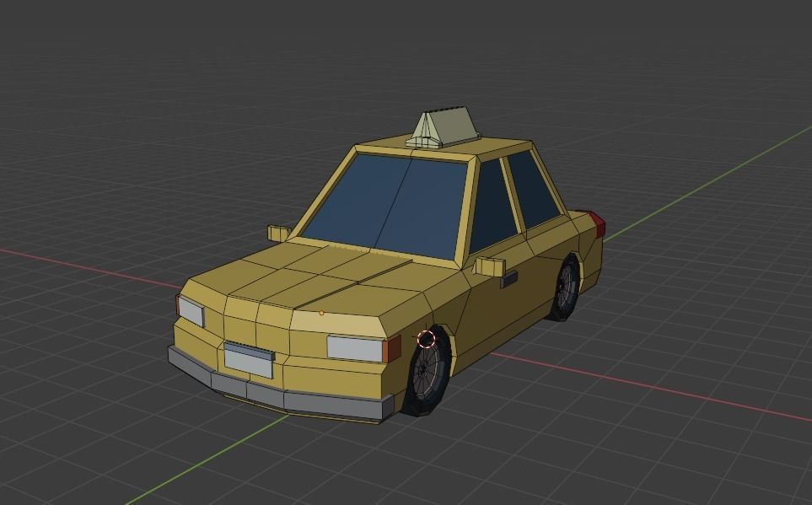The height and width of the screenshot is (505, 812).
Task: Click the orange turn signal beside headlight
Action: 391,348
